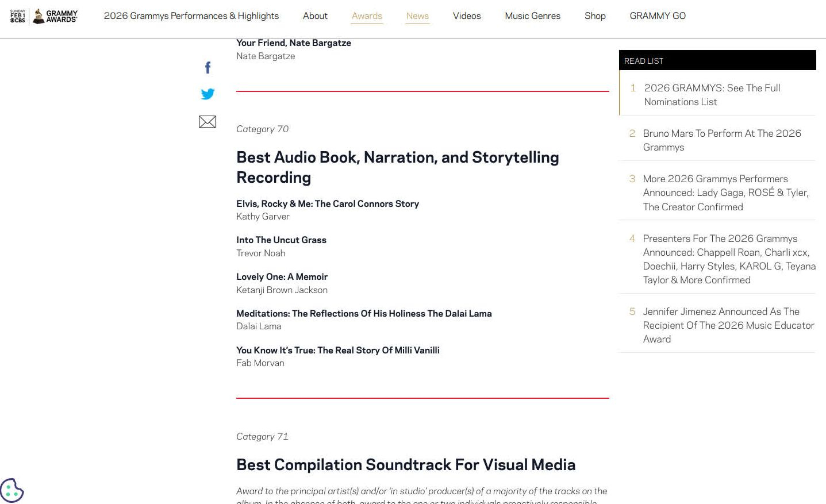Open More 2026 Grammys Performers Announced article

coord(725,193)
